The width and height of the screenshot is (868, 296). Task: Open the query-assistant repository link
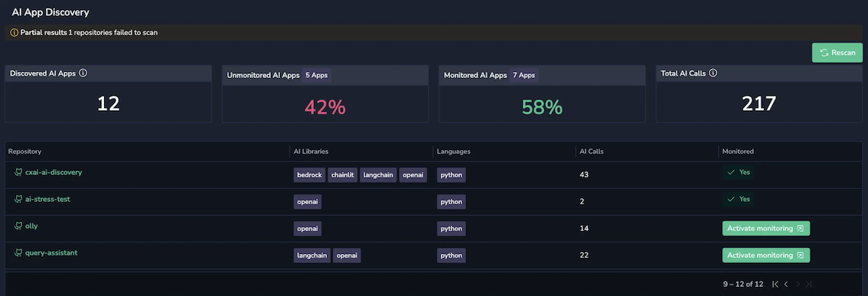pyautogui.click(x=51, y=253)
